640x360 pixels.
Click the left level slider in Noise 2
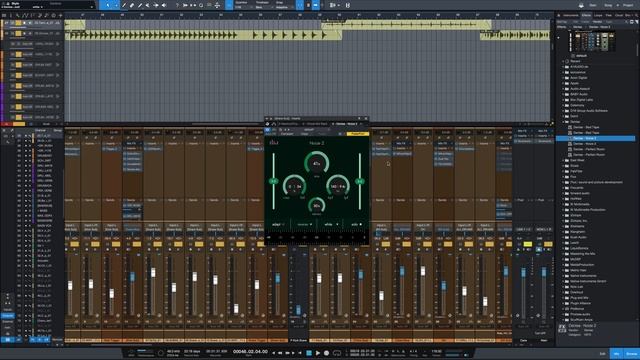(273, 181)
